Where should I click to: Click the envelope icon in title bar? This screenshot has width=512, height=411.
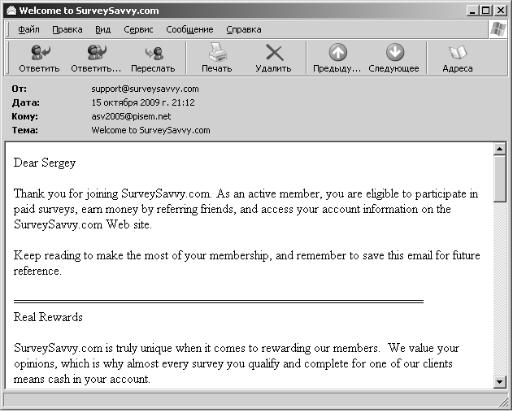[11, 11]
